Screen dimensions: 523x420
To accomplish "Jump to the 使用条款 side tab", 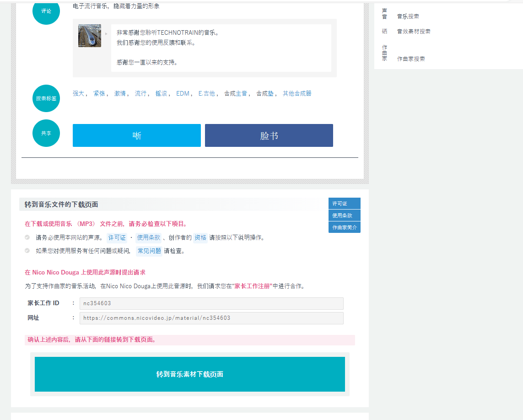I will (x=344, y=215).
